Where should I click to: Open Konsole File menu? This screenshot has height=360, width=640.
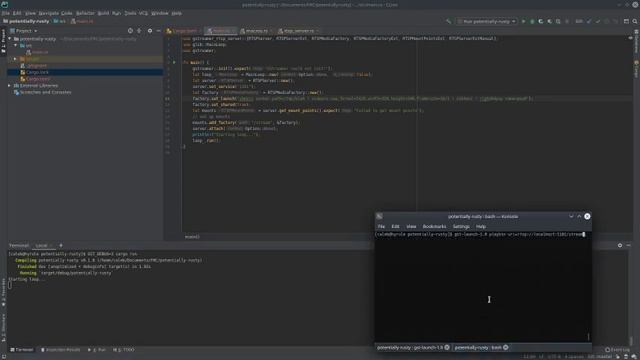(x=381, y=227)
